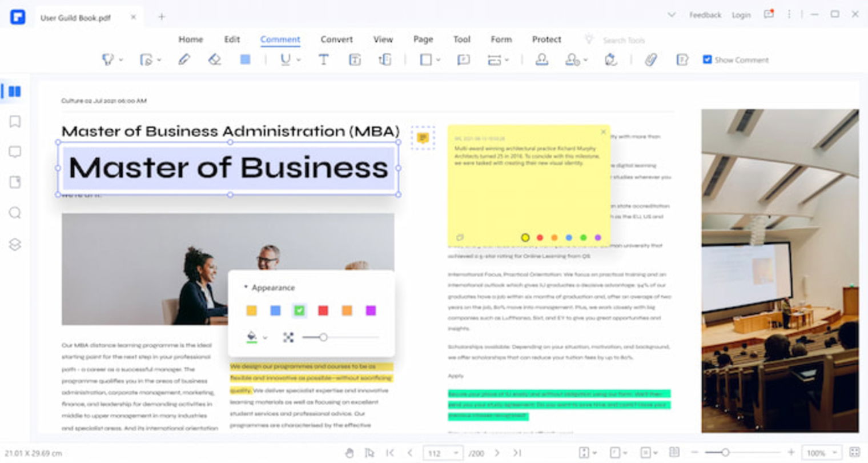Click the Feedback button
This screenshot has width=868, height=463.
[x=705, y=14]
